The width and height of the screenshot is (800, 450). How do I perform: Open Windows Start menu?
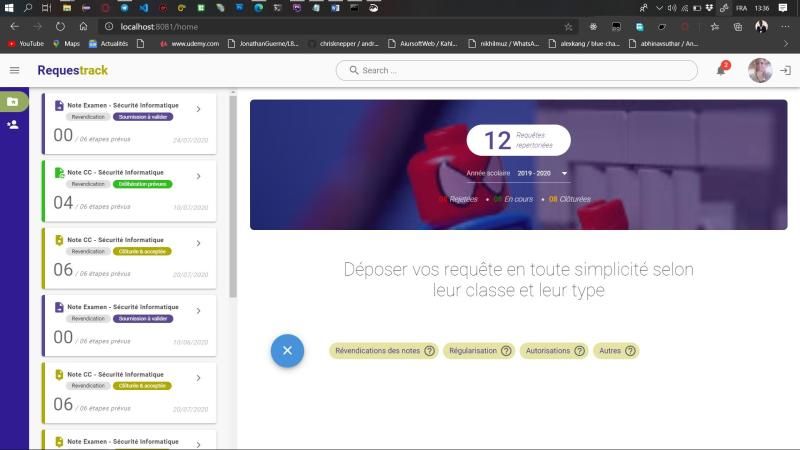point(9,8)
